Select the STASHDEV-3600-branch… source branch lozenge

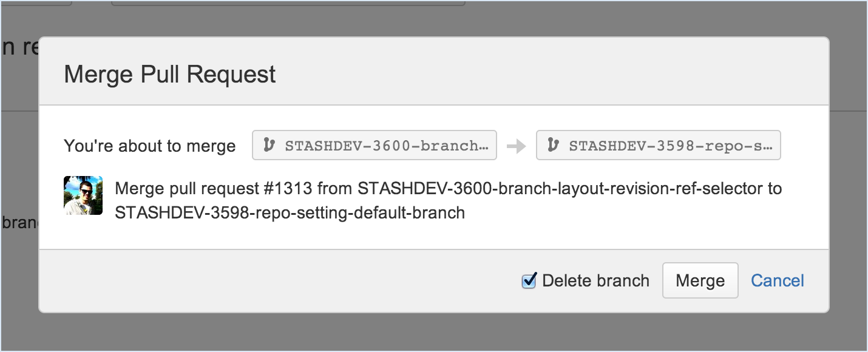[375, 145]
